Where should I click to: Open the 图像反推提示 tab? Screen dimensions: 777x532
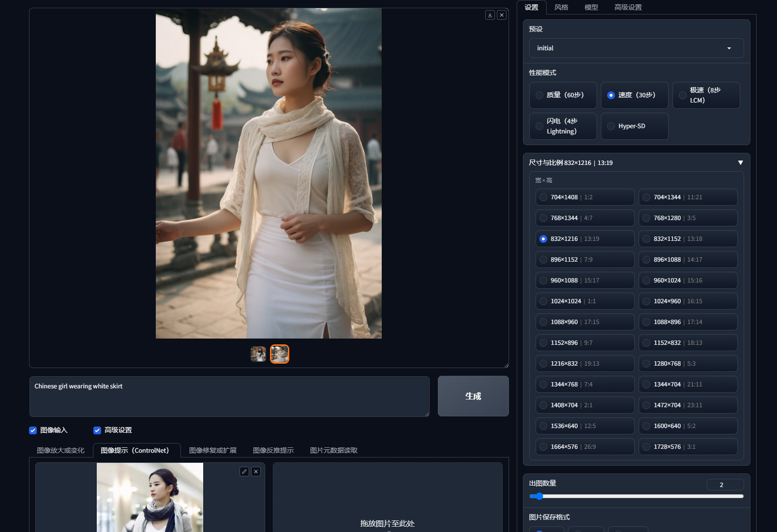point(273,450)
